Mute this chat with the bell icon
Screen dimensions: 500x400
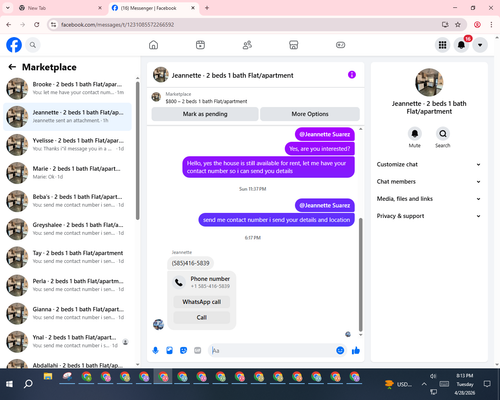415,134
